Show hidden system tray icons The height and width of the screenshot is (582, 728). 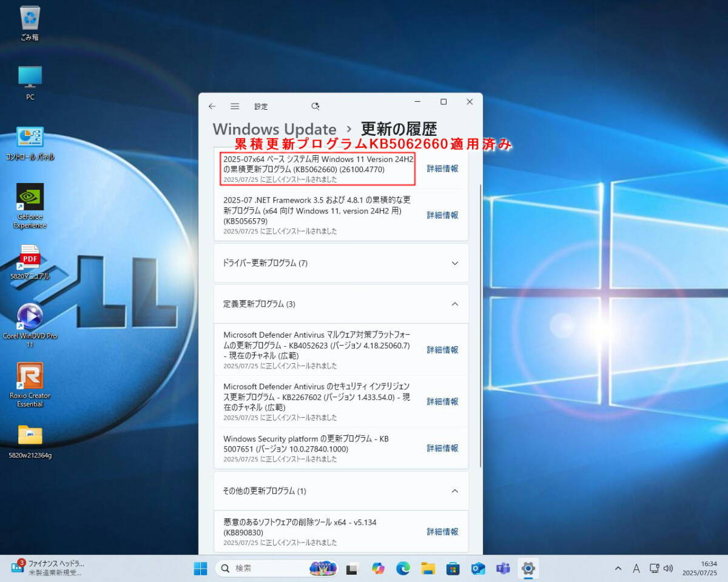point(618,569)
